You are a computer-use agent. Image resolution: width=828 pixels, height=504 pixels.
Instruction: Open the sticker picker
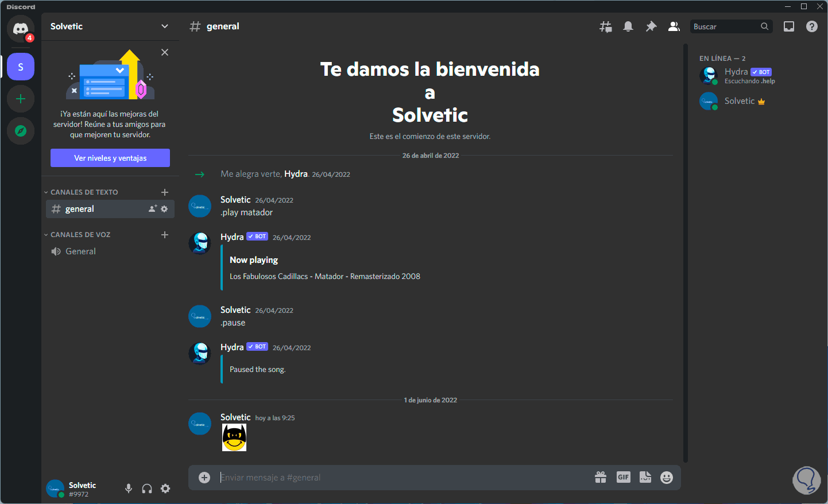coord(645,478)
